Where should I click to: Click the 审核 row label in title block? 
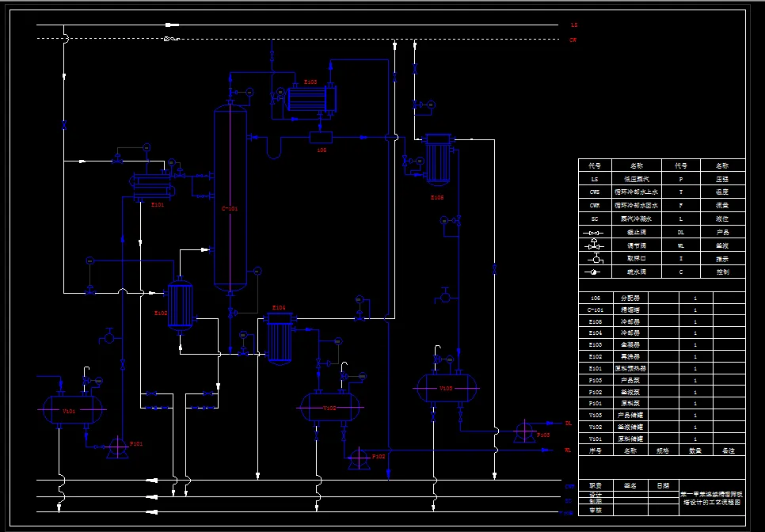click(x=596, y=510)
